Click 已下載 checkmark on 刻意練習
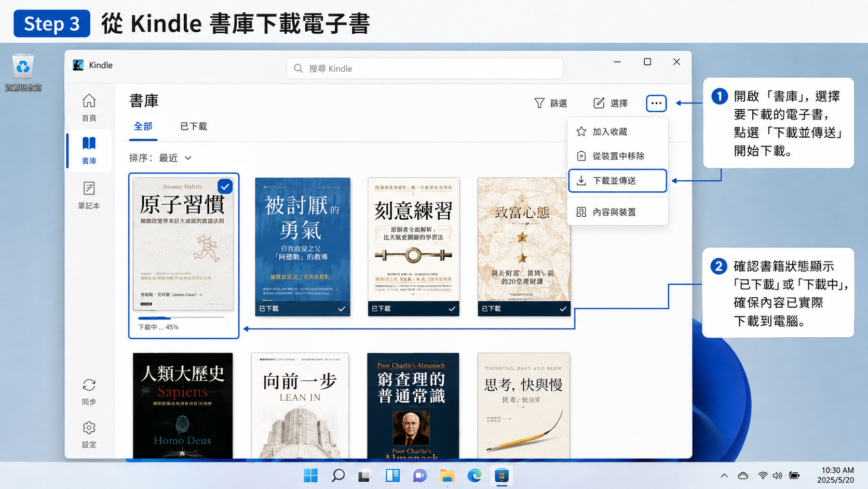Image resolution: width=868 pixels, height=489 pixels. [452, 309]
